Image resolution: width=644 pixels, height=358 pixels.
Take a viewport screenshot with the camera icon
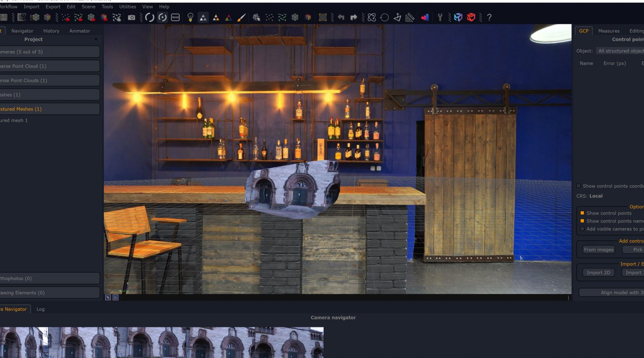tap(132, 17)
